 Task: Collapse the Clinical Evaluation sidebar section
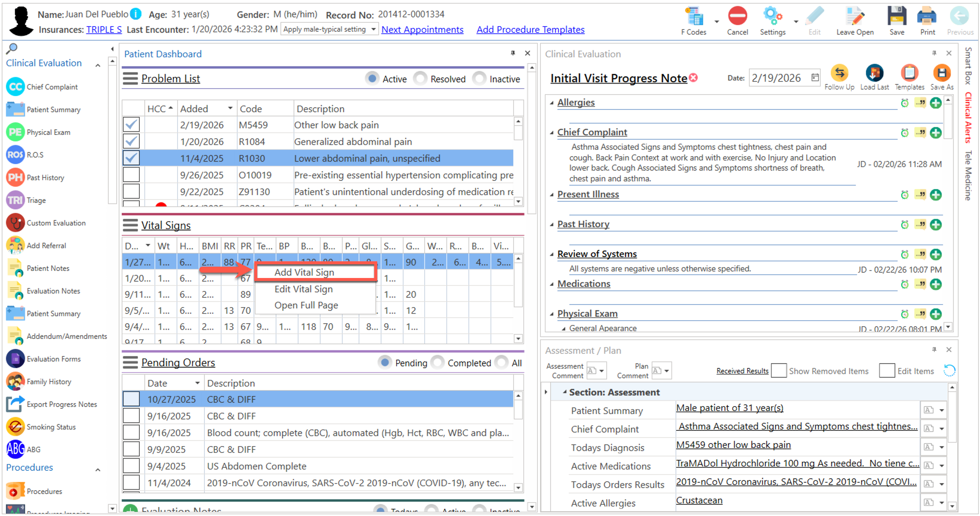coord(98,65)
